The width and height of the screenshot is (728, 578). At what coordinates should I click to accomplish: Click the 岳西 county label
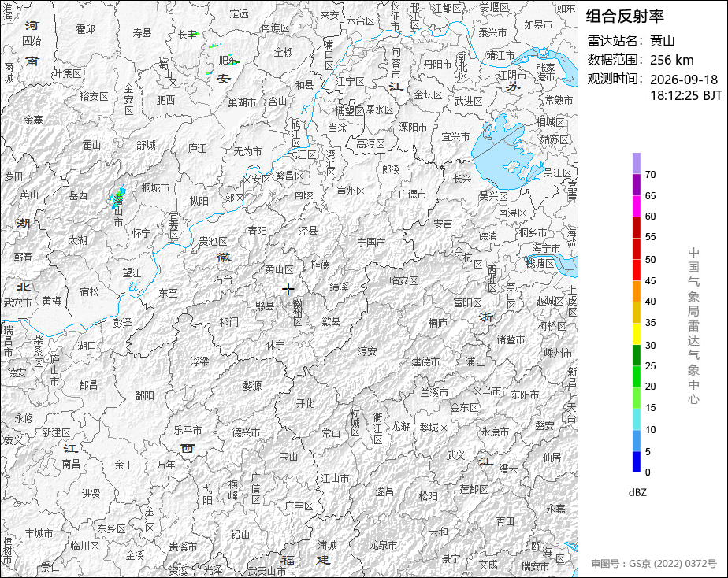point(79,195)
